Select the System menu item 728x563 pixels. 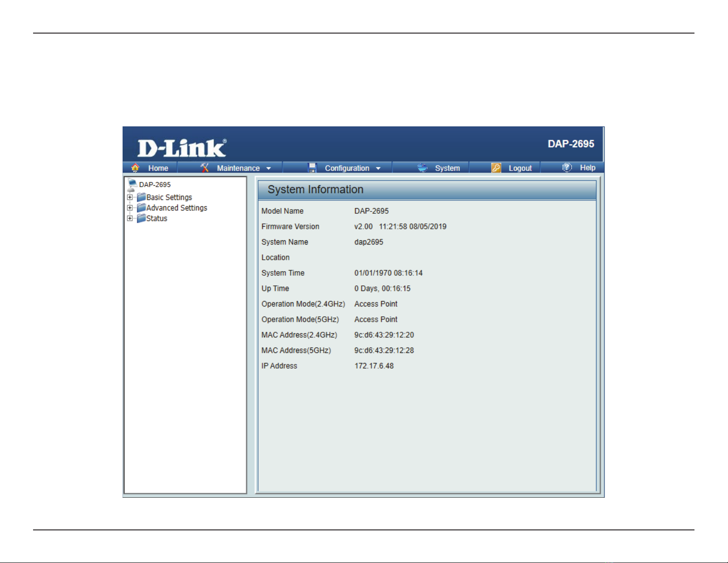(x=447, y=168)
